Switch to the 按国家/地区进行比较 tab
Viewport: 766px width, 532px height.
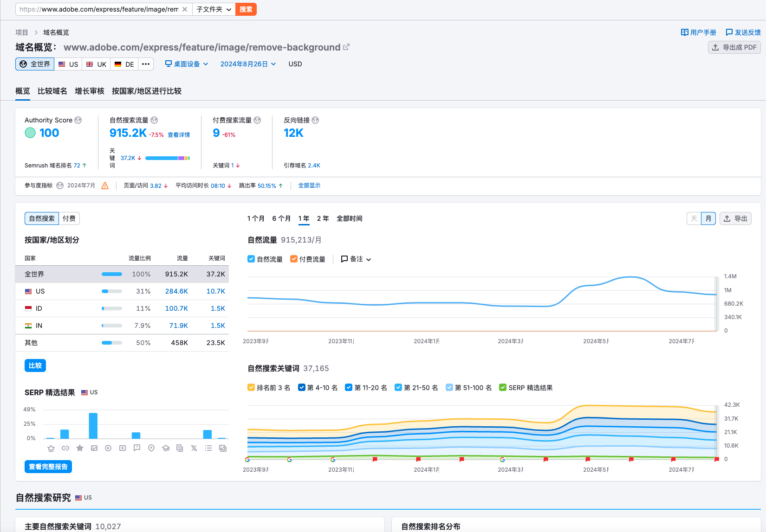[147, 91]
